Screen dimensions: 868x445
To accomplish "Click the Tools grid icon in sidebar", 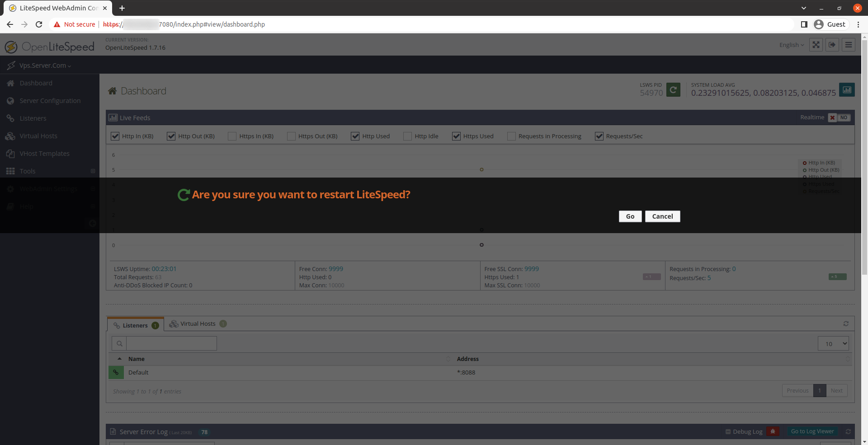I will point(10,171).
